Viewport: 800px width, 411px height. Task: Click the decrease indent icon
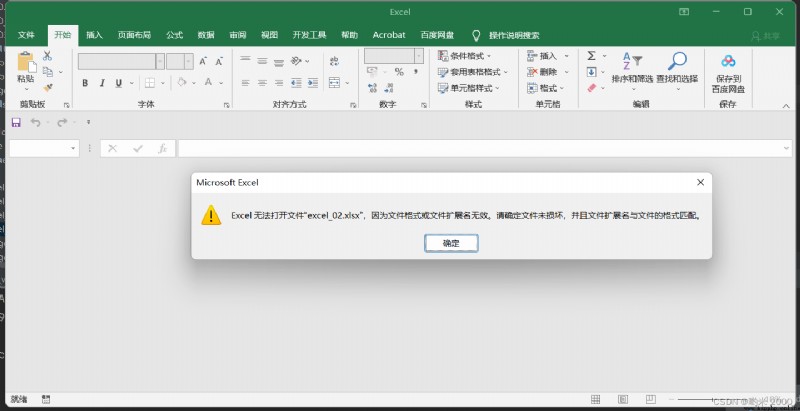pos(296,83)
